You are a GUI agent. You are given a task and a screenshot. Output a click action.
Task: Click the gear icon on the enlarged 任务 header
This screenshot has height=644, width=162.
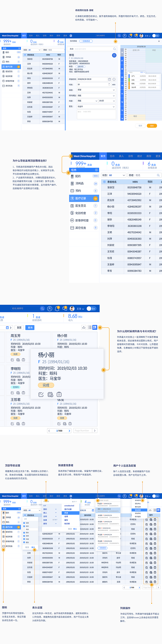point(97,170)
